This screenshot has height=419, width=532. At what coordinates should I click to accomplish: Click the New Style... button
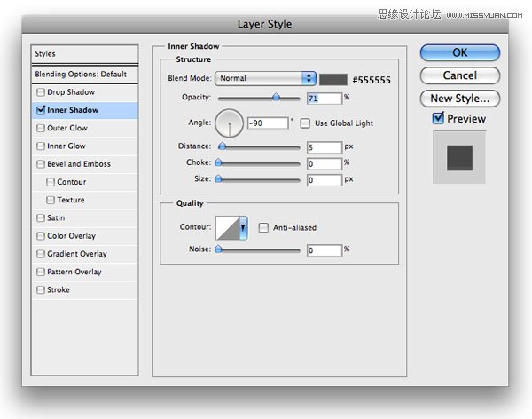click(x=459, y=99)
